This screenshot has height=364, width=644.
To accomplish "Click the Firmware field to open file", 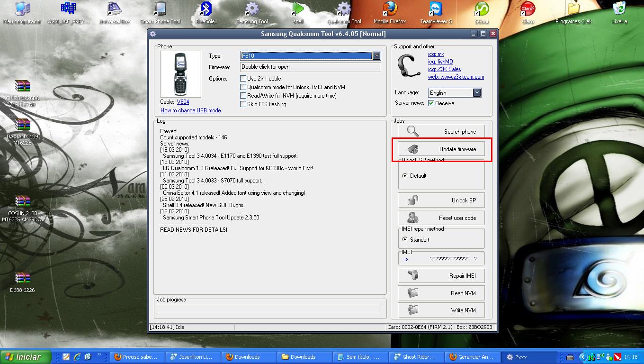I will pyautogui.click(x=310, y=67).
